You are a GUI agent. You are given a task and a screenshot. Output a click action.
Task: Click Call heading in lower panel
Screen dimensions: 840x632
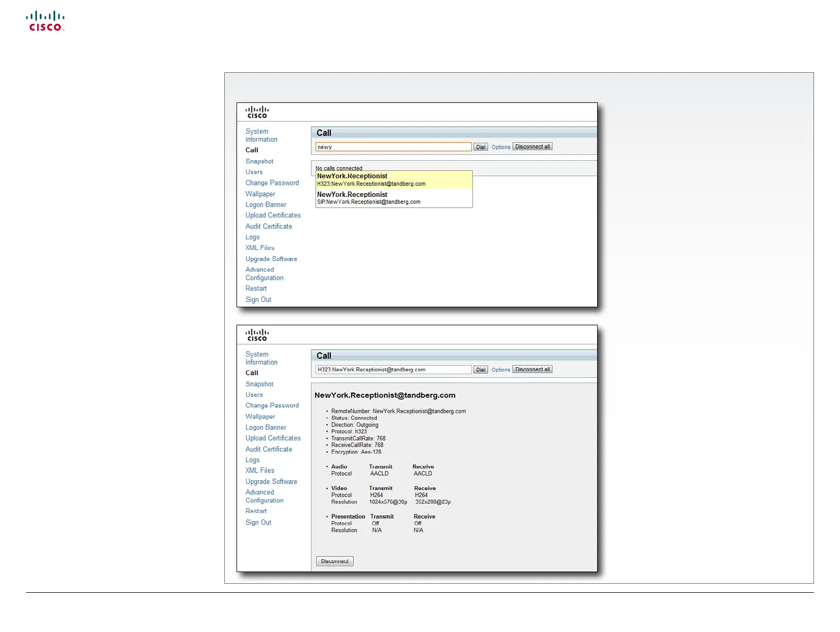coord(324,356)
